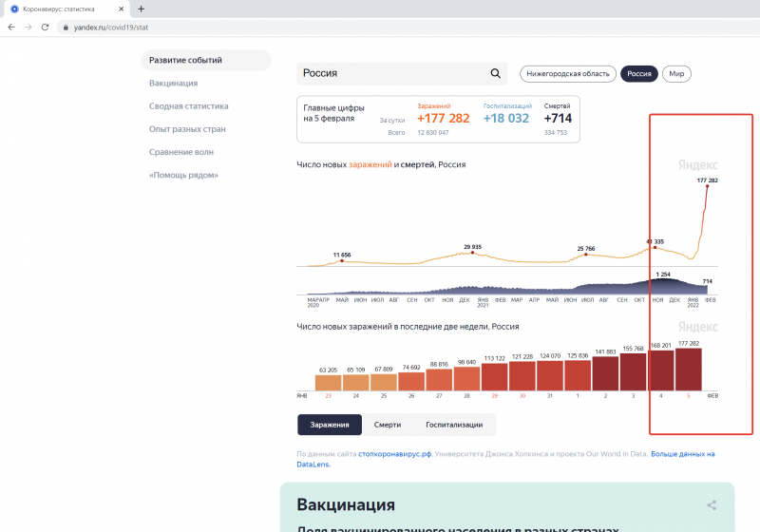
Task: Click the bar labeled 125 836
Action: point(578,375)
